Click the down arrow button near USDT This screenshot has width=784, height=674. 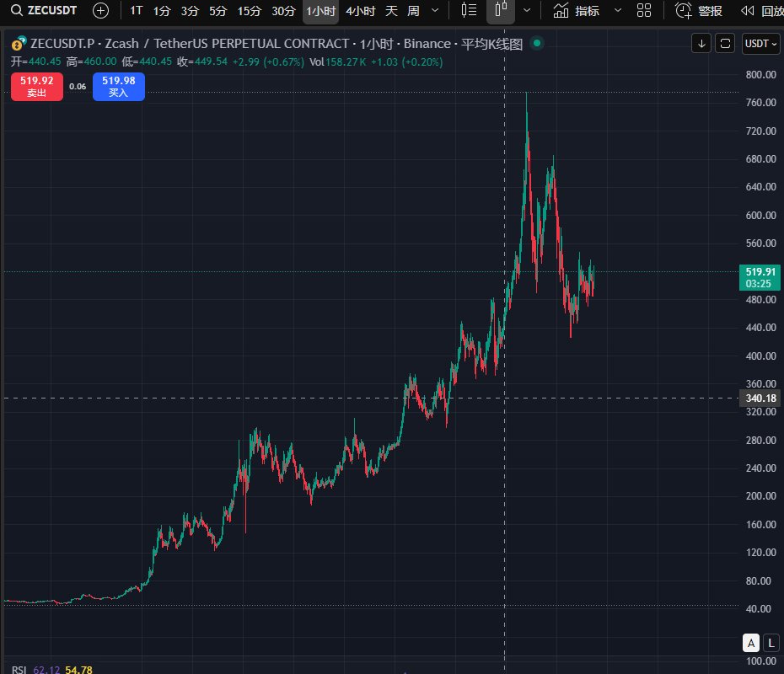point(701,44)
